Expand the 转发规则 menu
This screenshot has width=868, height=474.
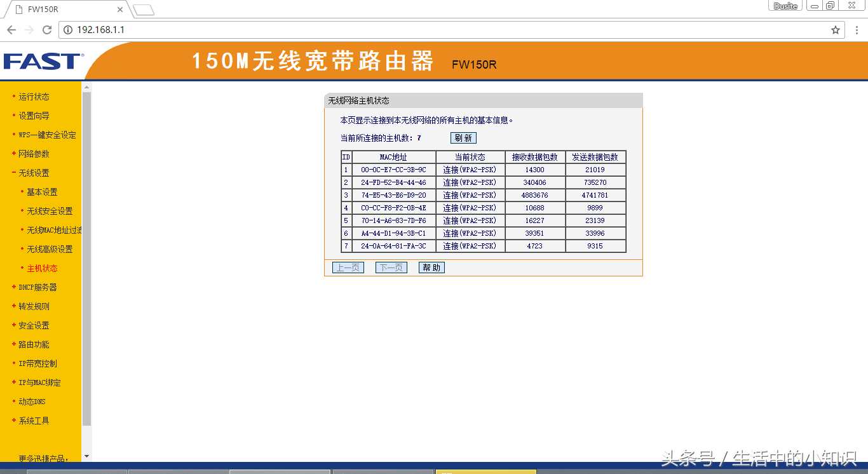click(x=34, y=306)
